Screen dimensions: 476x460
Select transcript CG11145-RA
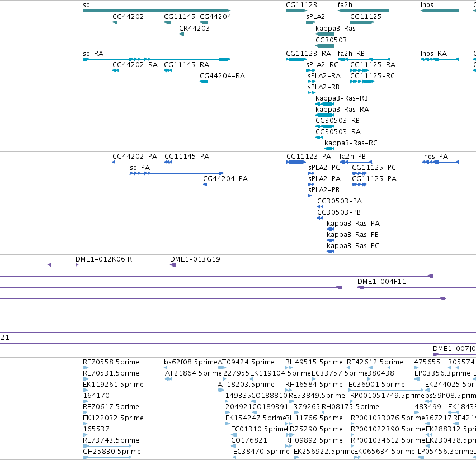[x=187, y=65]
